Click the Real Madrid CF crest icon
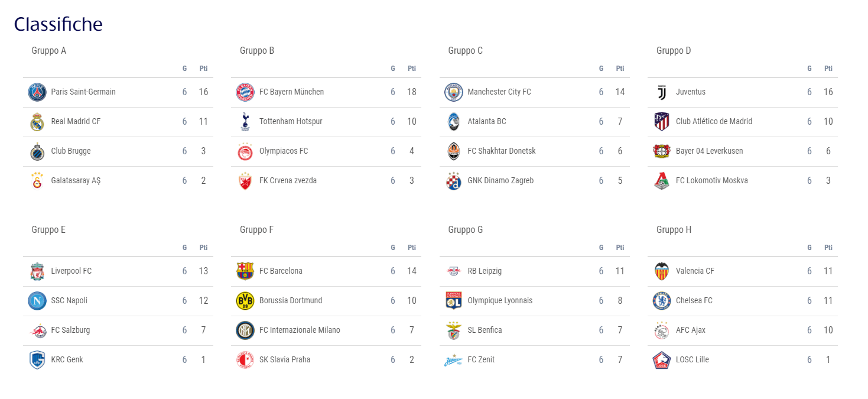868x399 pixels. (37, 122)
